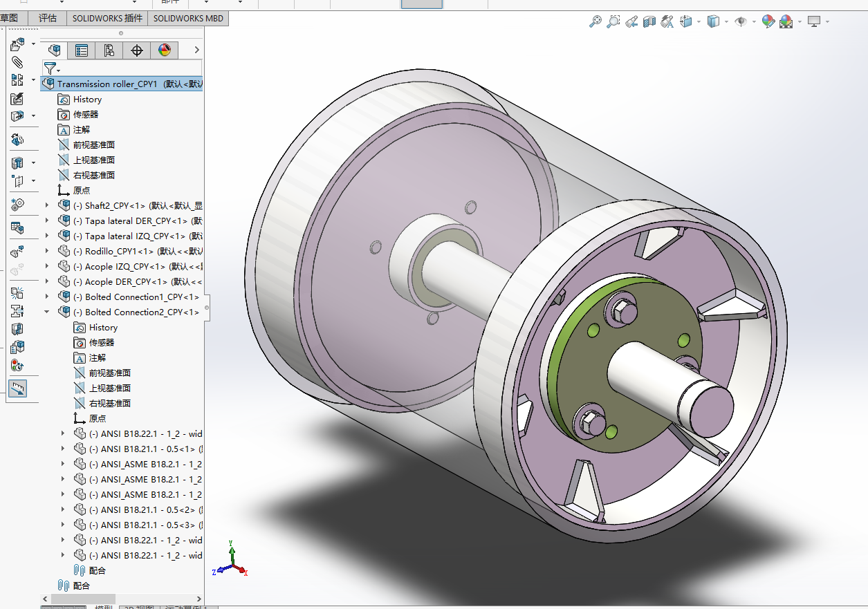
Task: Collapse the Bolted Connection2_CPY<1> node
Action: (47, 312)
